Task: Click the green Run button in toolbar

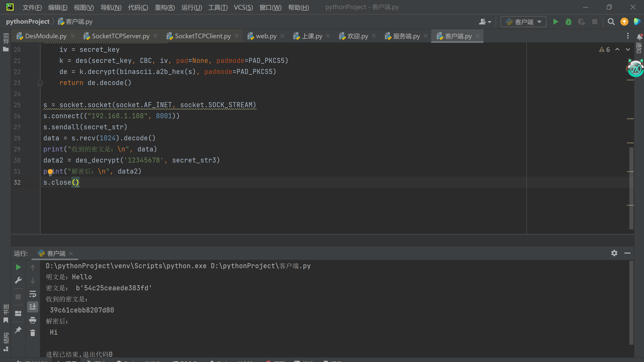Action: click(555, 22)
